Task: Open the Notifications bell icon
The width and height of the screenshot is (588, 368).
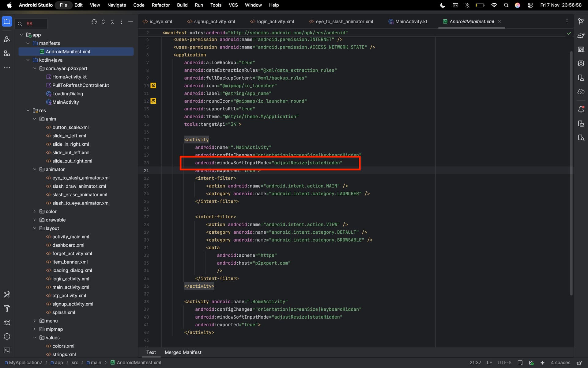Action: pyautogui.click(x=581, y=109)
